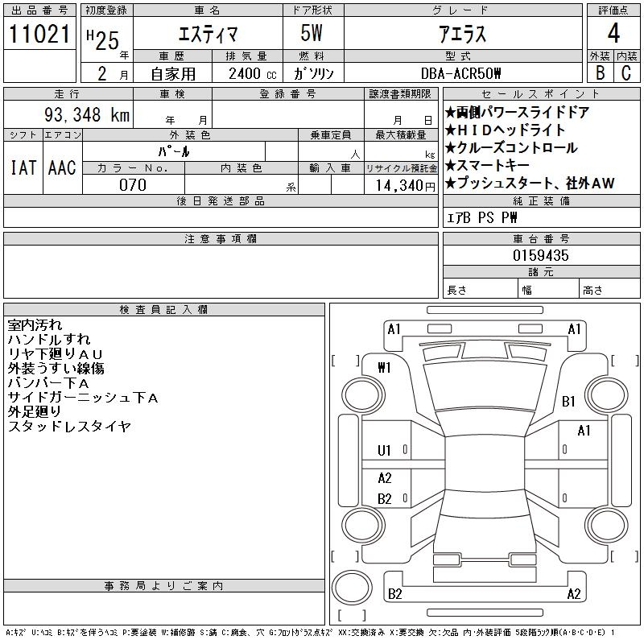Viewport: 644px width, 644px height.
Task: Click the displacement value 2400 cc
Action: click(253, 74)
